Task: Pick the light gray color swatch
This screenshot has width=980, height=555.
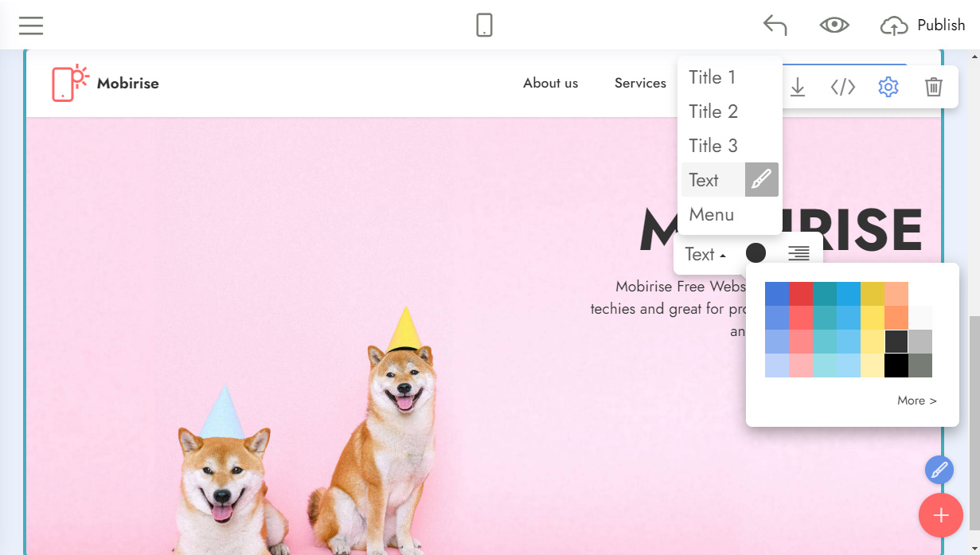Action: click(x=920, y=342)
